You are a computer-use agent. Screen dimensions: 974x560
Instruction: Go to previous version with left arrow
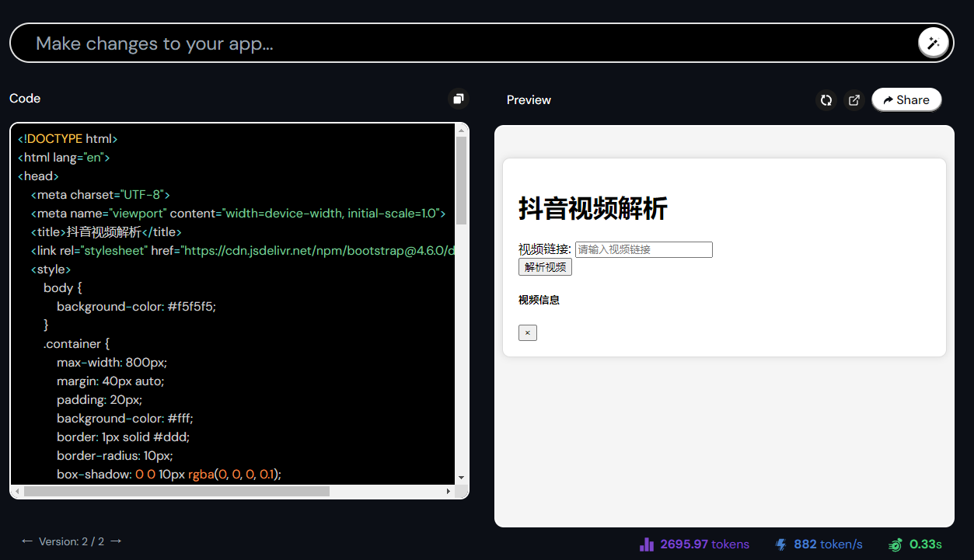pyautogui.click(x=26, y=541)
